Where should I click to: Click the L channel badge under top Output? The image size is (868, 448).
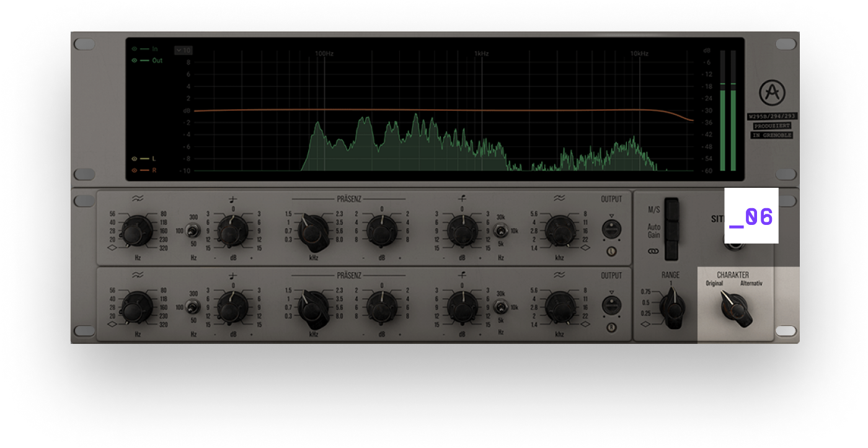[611, 252]
